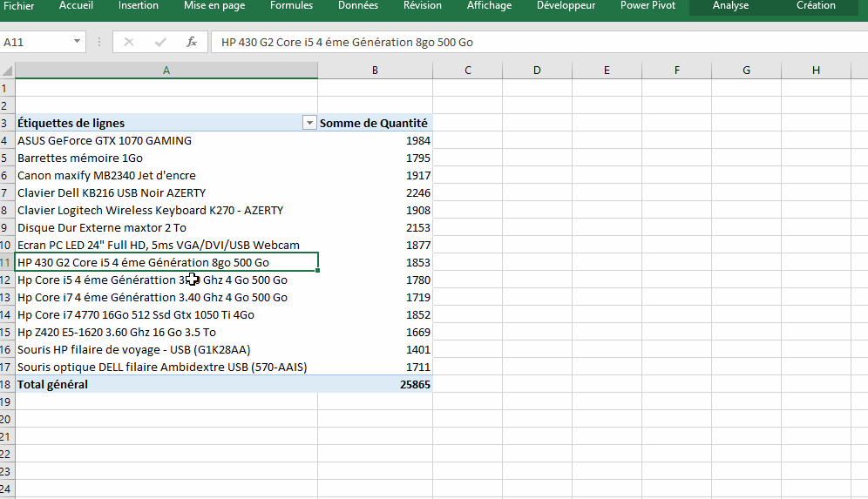The width and height of the screenshot is (868, 499).
Task: Switch to the Révision tab
Action: (423, 6)
